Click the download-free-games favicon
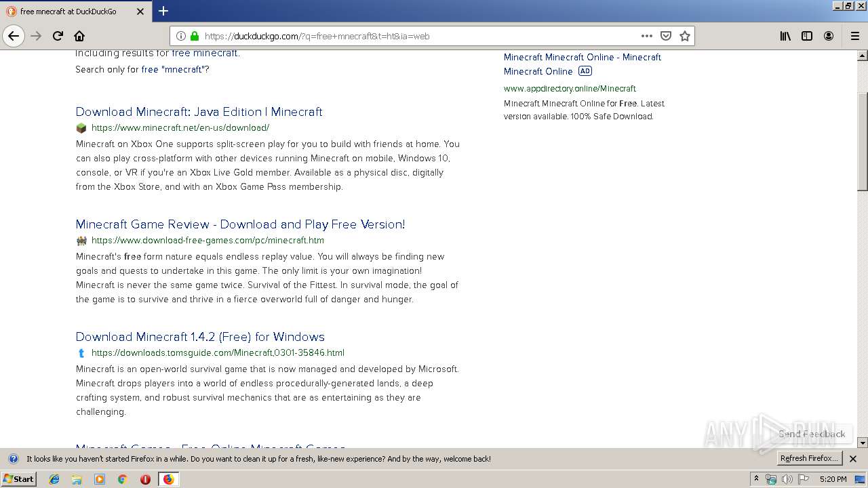 (x=81, y=240)
